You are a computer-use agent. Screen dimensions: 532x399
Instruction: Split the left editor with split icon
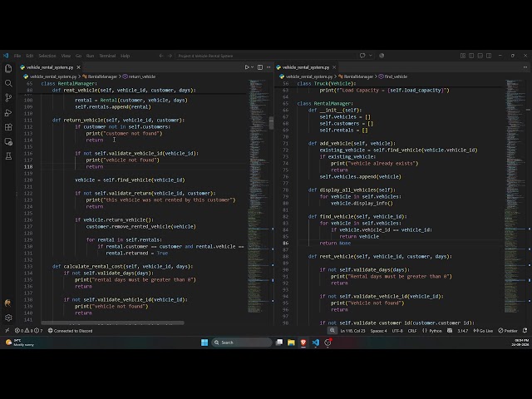coord(260,67)
